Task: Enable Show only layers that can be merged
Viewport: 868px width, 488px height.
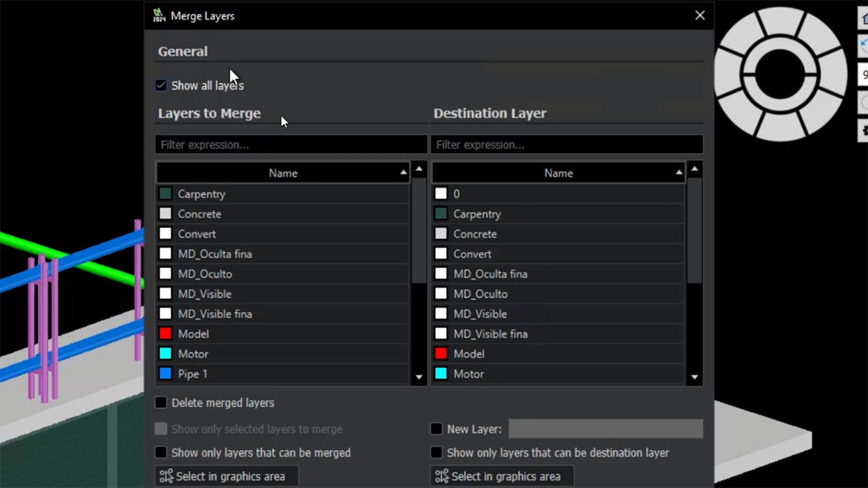Action: 161,452
